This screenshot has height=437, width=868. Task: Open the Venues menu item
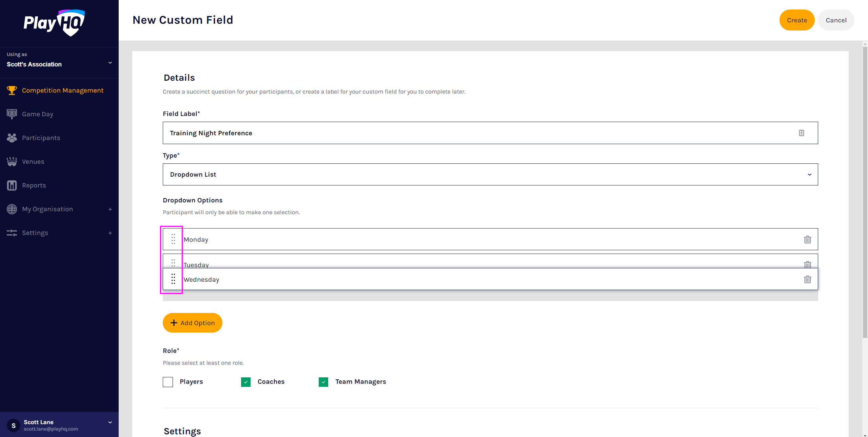[x=33, y=162]
